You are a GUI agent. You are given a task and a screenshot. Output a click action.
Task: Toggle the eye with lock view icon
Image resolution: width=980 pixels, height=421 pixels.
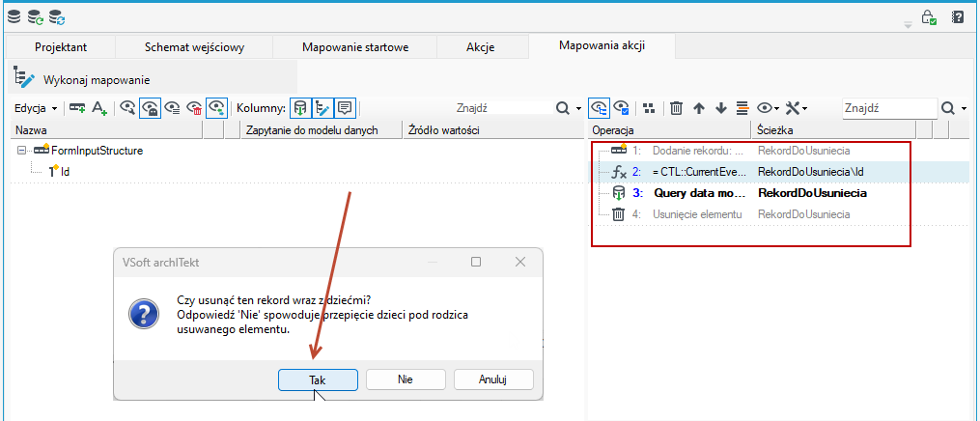(150, 108)
